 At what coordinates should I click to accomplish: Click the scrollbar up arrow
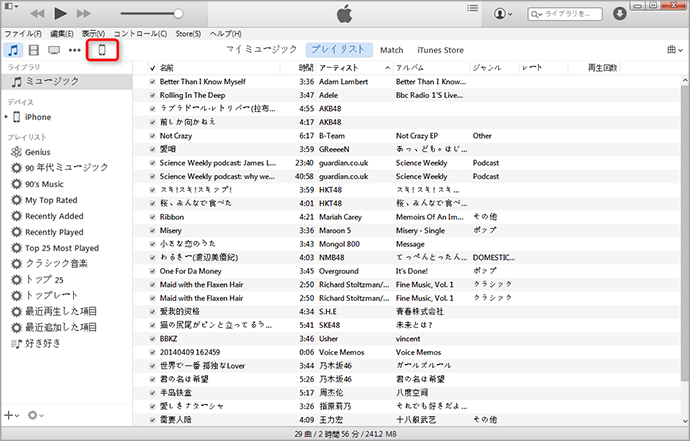tap(685, 81)
